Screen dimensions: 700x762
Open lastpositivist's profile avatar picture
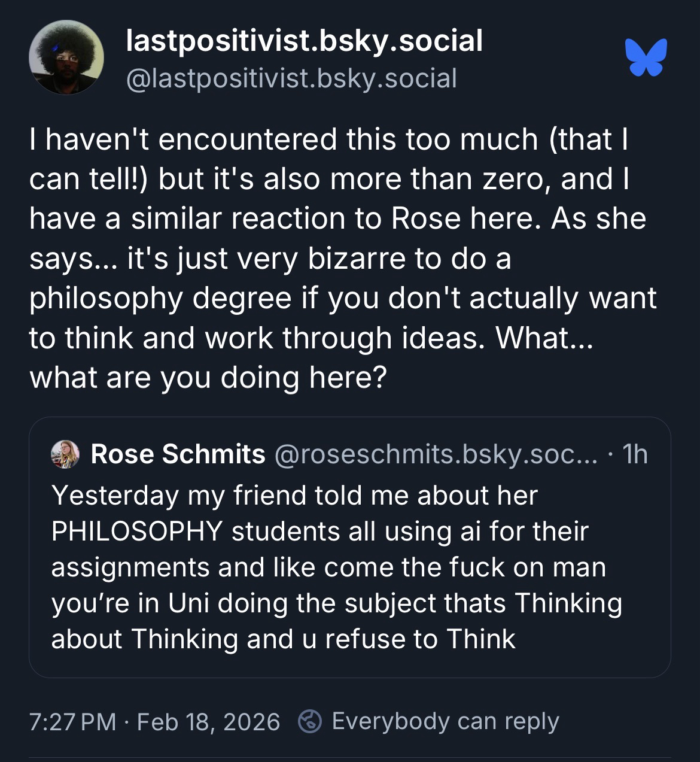66,58
